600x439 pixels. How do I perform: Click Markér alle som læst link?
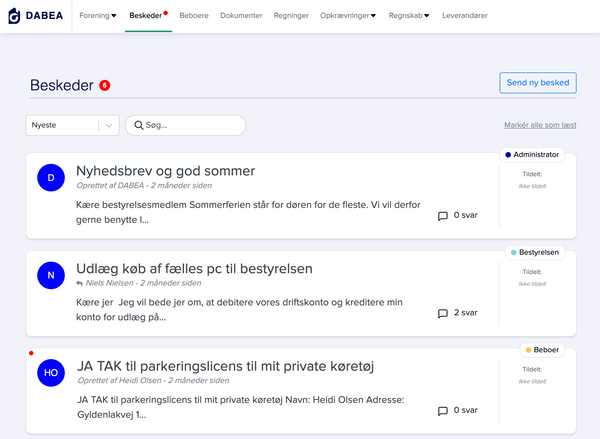540,125
